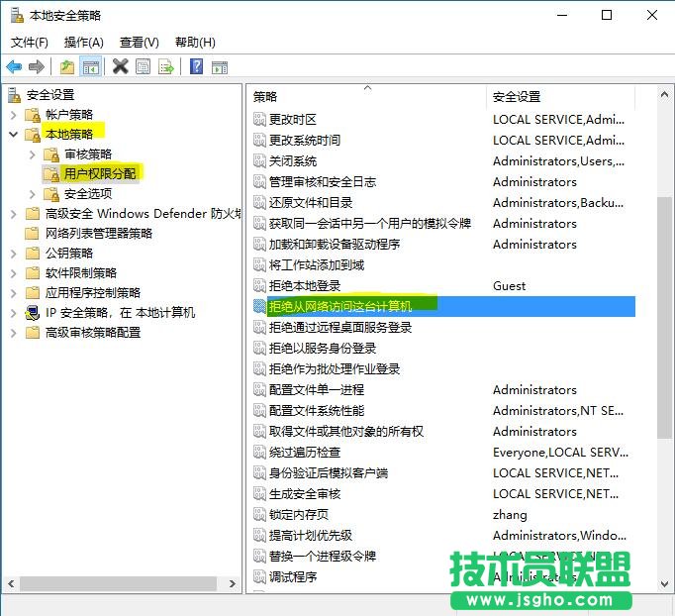
Task: Click the blue Help question mark icon
Action: [x=197, y=67]
